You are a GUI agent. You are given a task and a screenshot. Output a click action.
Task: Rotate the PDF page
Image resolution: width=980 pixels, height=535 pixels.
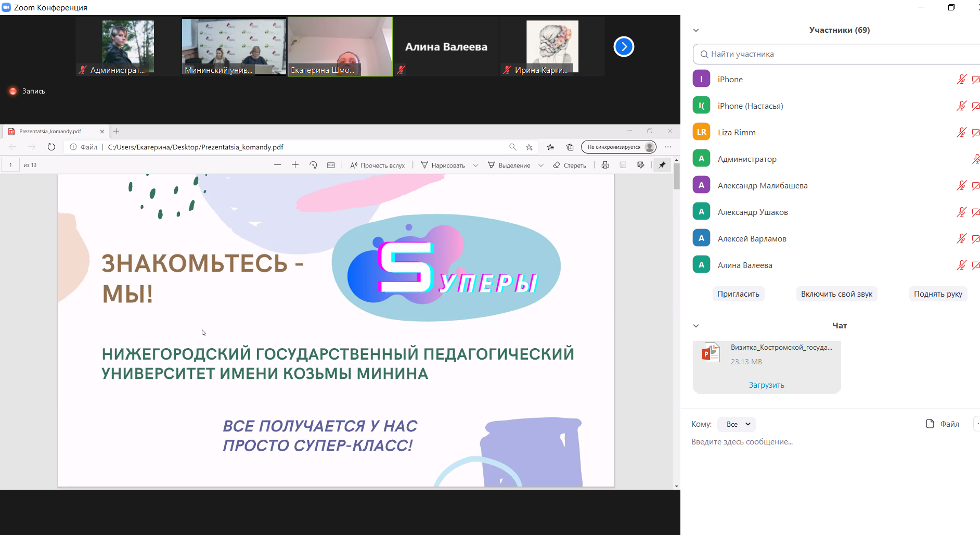coord(313,165)
